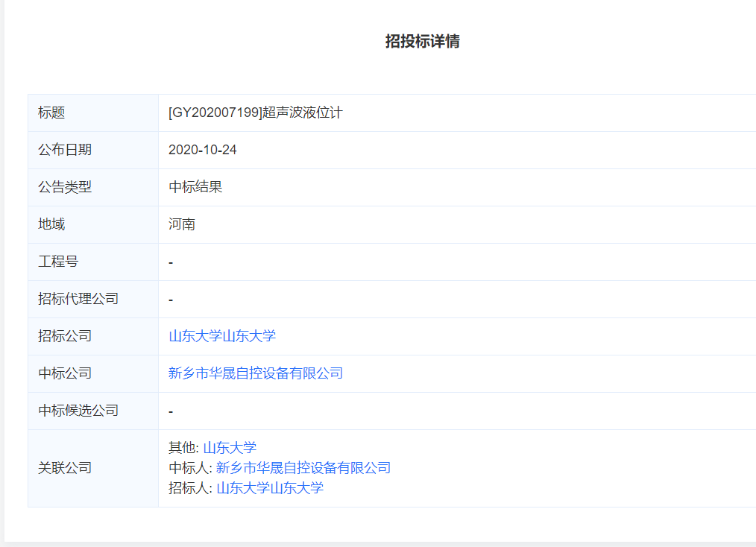The width and height of the screenshot is (756, 547).
Task: Click the 中标公司 label cell
Action: coord(93,373)
